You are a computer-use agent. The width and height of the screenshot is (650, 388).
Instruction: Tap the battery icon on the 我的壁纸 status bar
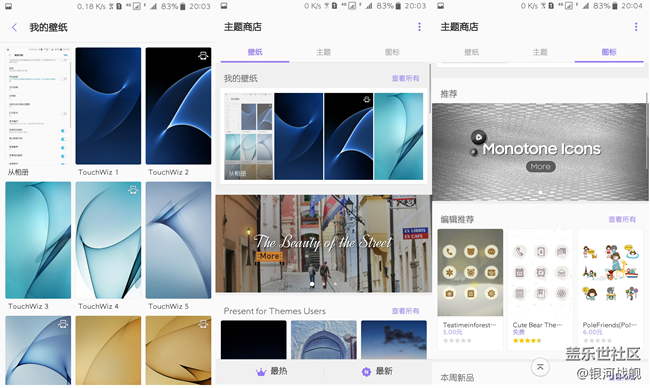(182, 6)
